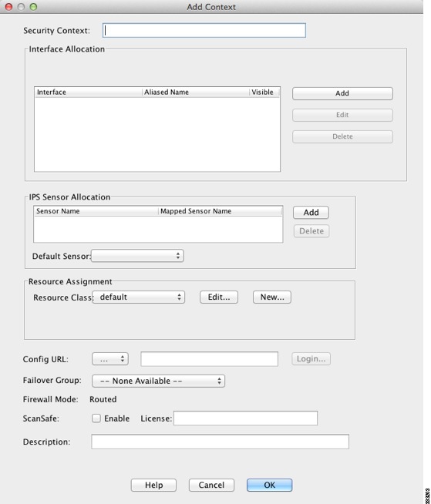This screenshot has height=504, width=431.
Task: Click the Config URL text field
Action: tap(210, 359)
